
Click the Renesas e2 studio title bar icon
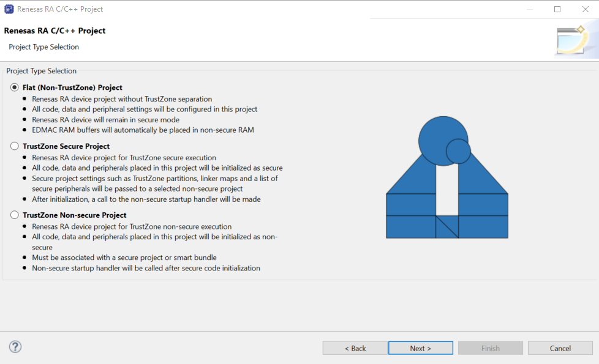tap(9, 9)
